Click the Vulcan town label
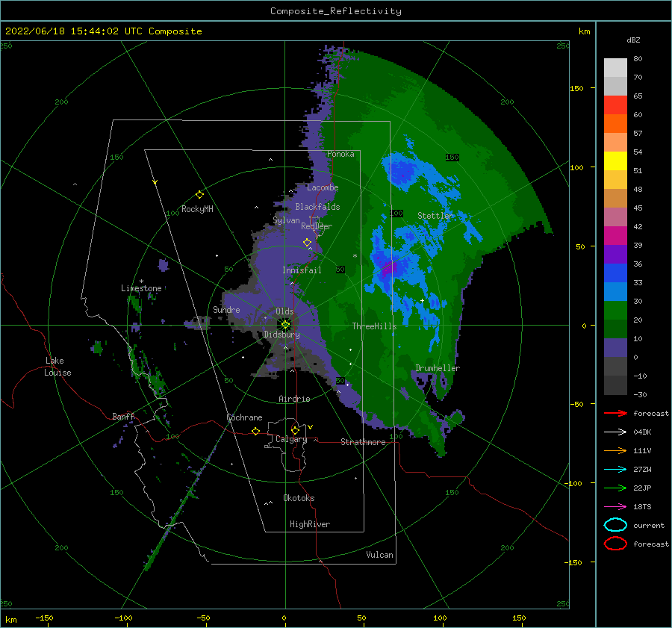This screenshot has height=628, width=672. 379,555
